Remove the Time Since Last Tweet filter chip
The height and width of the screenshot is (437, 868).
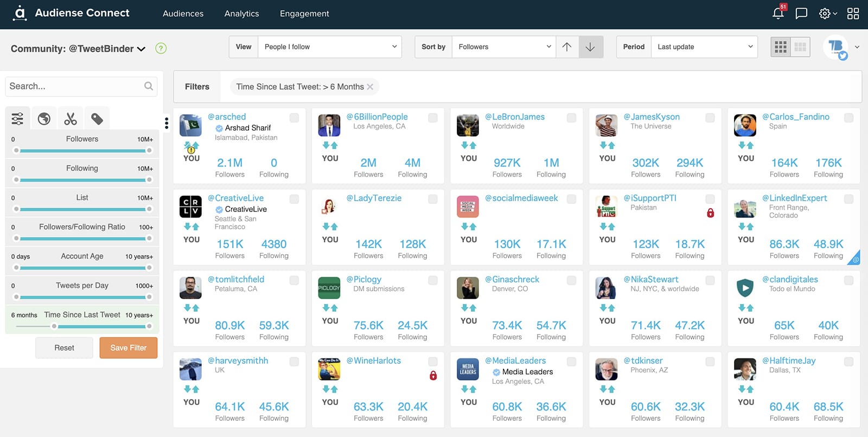(370, 87)
